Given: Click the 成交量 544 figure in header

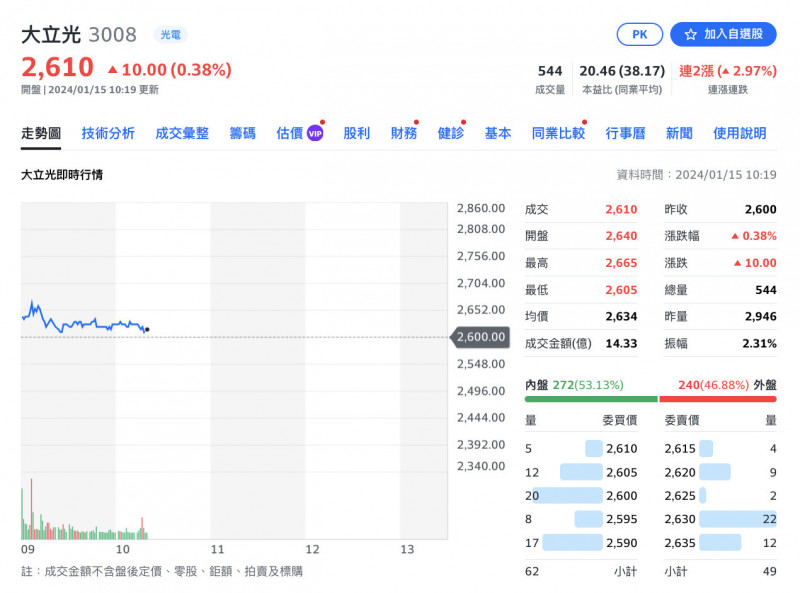Looking at the screenshot, I should tap(550, 71).
